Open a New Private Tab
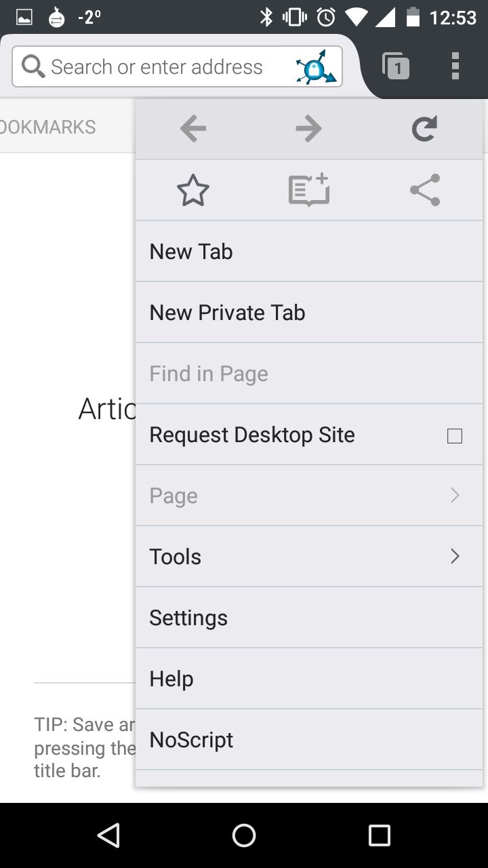Image resolution: width=488 pixels, height=868 pixels. 309,312
